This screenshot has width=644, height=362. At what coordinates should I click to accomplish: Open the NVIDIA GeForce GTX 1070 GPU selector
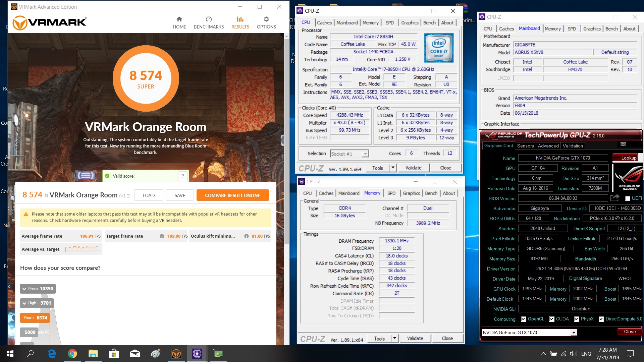tap(529, 333)
